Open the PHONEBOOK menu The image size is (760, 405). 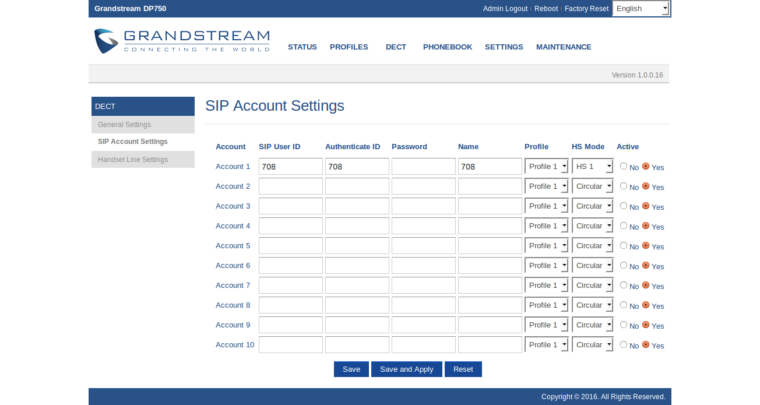(445, 47)
